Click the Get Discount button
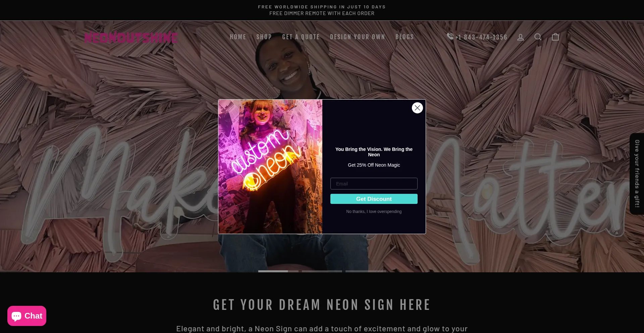This screenshot has height=333, width=644. pyautogui.click(x=374, y=199)
